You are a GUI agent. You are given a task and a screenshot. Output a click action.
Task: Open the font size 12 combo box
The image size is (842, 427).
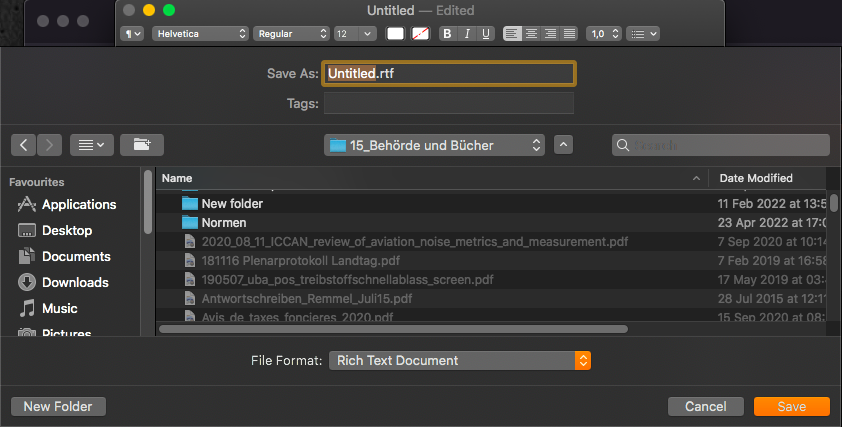(354, 34)
